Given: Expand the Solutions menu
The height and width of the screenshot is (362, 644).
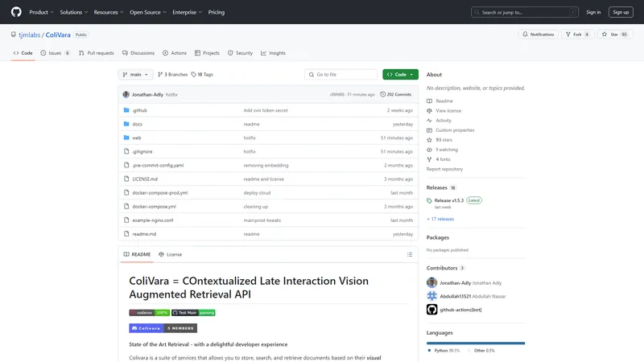Looking at the screenshot, I should (73, 12).
